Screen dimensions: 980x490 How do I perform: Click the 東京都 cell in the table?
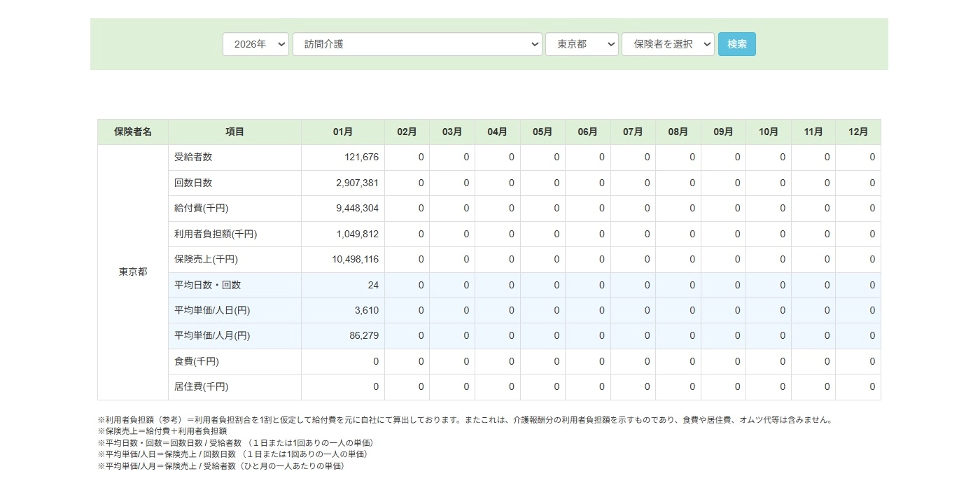click(133, 272)
